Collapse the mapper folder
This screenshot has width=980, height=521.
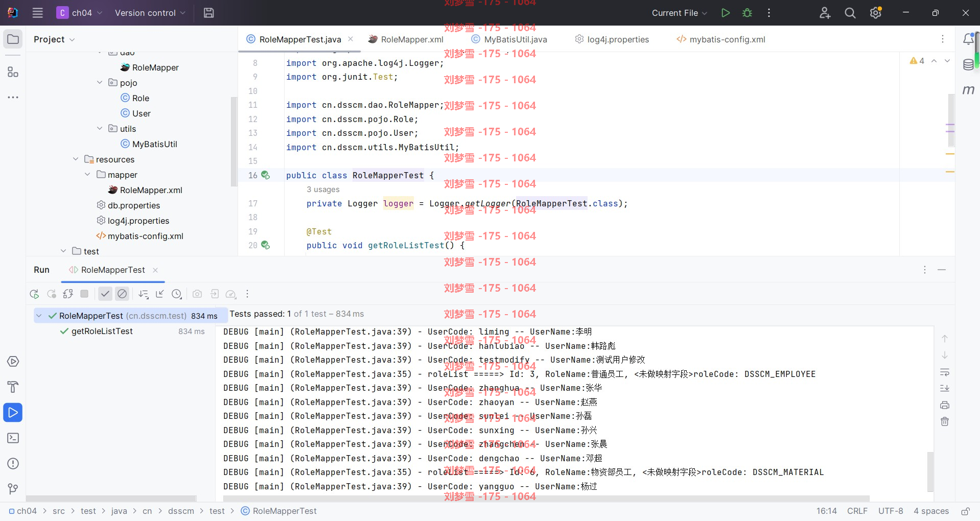(x=87, y=174)
